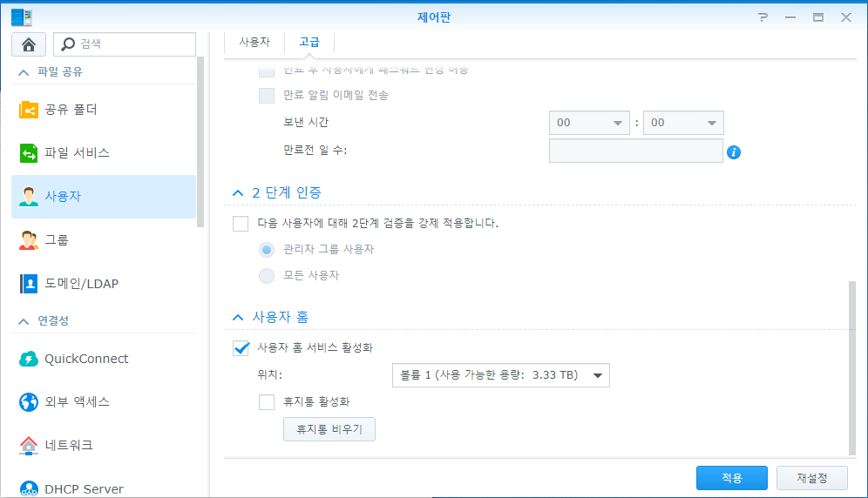Viewport: 868px width, 498px height.
Task: Select 관리자 그룹 사용자 radio button
Action: pyautogui.click(x=267, y=250)
